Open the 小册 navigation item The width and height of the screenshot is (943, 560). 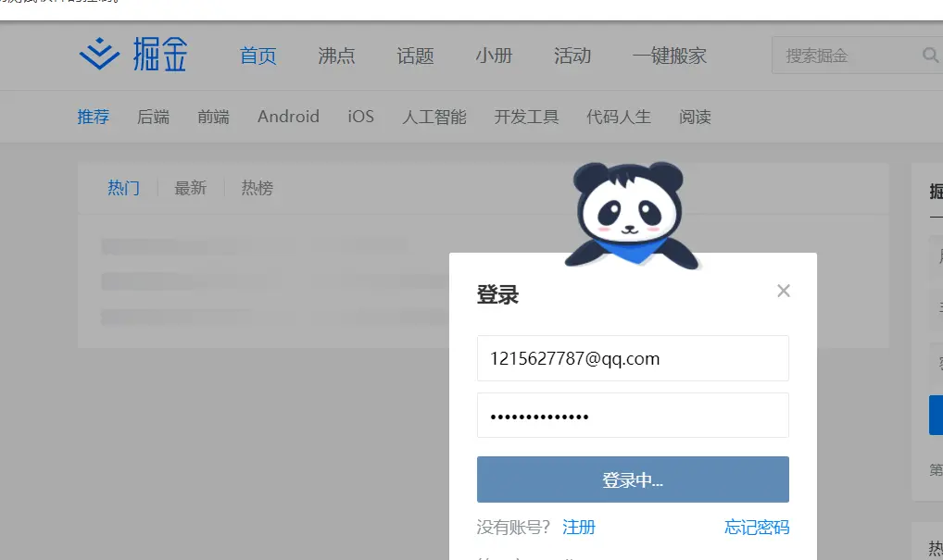tap(494, 56)
